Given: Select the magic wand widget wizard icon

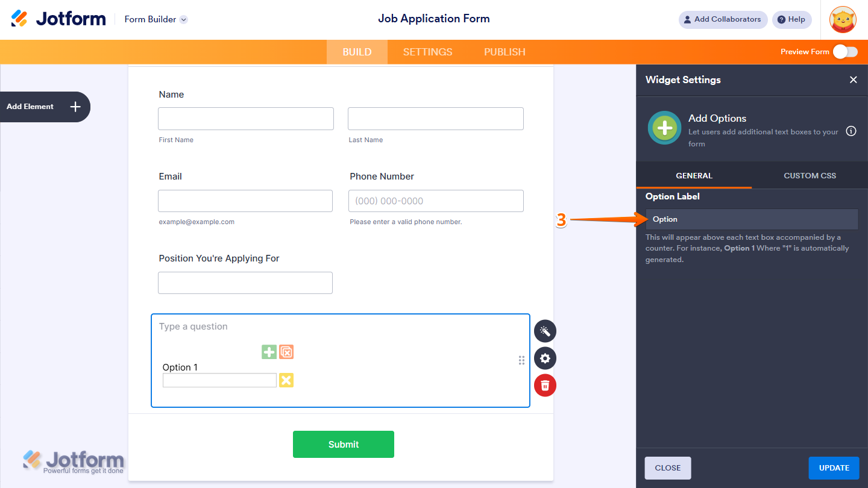Looking at the screenshot, I should pyautogui.click(x=545, y=331).
